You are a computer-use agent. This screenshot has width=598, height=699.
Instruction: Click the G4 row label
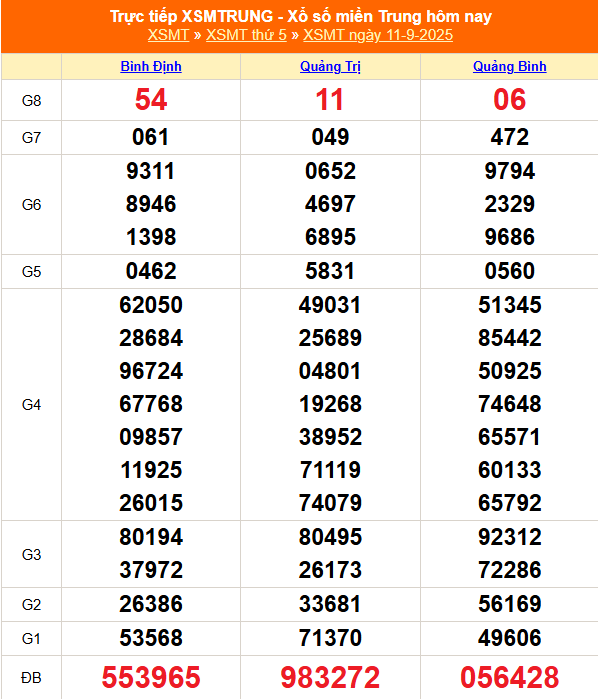[x=31, y=405]
